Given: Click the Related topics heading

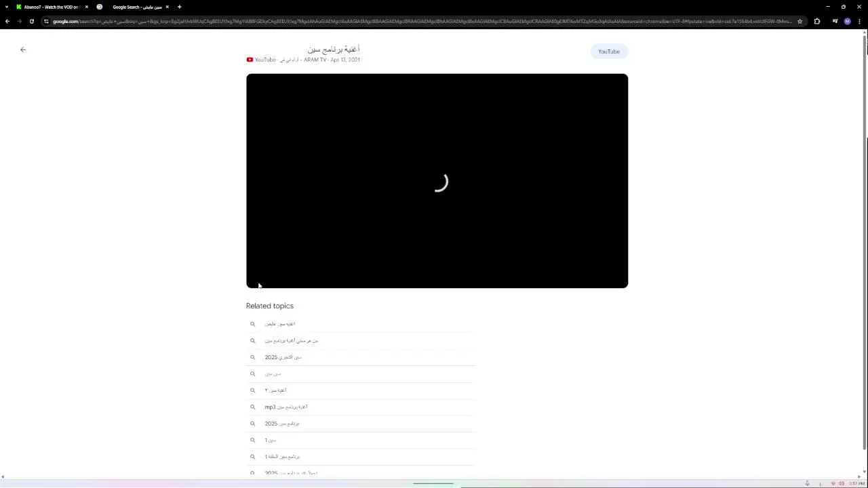Looking at the screenshot, I should 270,306.
